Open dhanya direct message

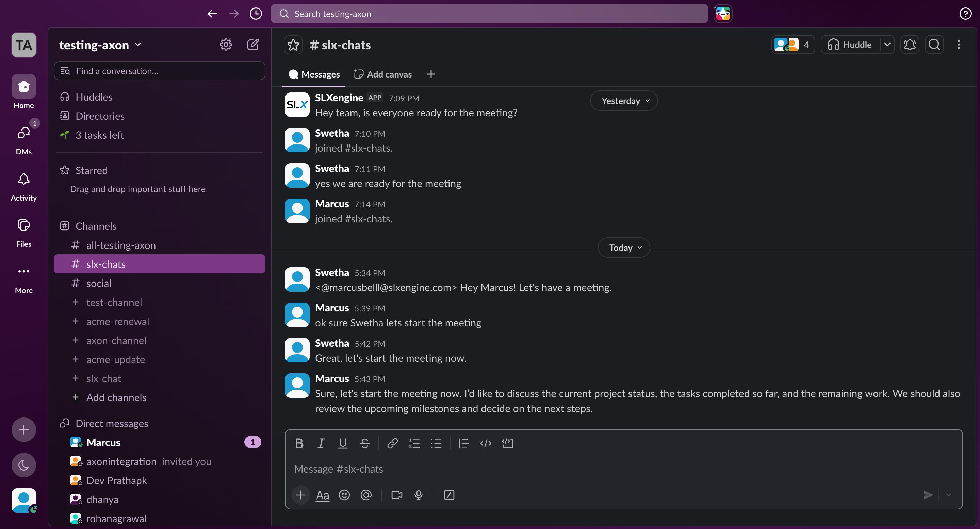(x=159, y=499)
